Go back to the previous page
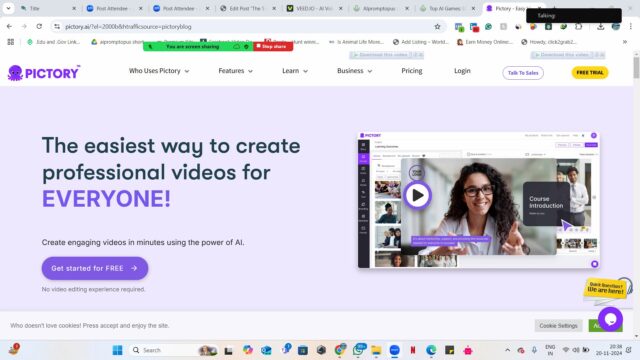The width and height of the screenshot is (640, 360). coord(9,27)
